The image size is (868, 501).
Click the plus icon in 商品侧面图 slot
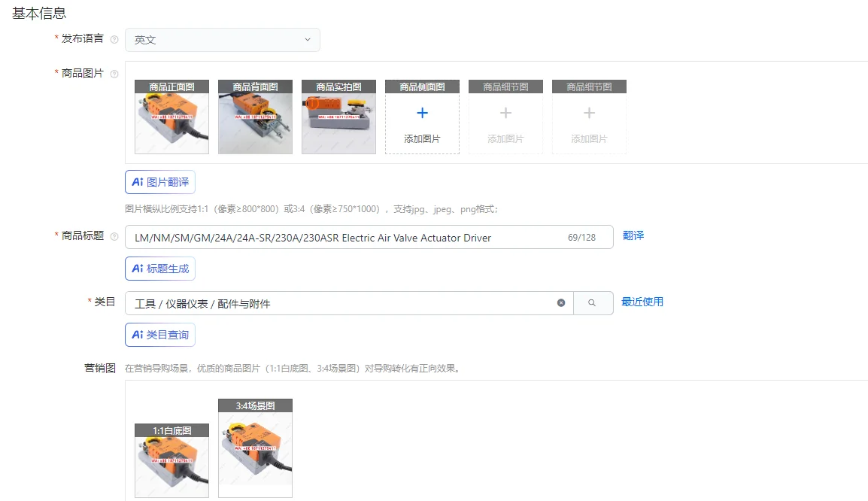point(423,113)
